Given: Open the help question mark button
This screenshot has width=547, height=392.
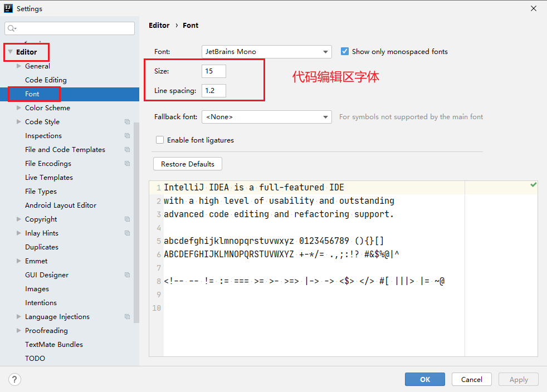Looking at the screenshot, I should point(14,379).
